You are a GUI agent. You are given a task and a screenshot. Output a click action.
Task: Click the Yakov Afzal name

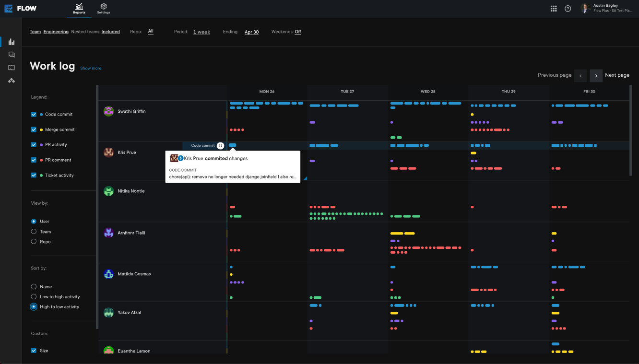point(130,312)
